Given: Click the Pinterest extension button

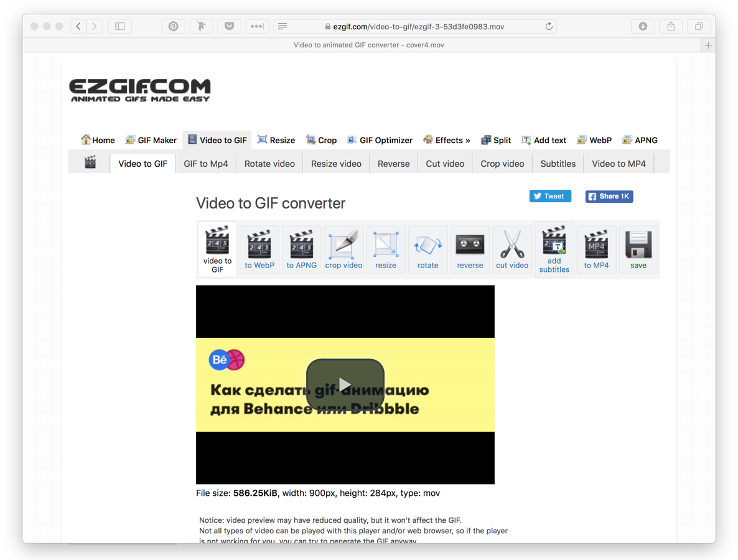Looking at the screenshot, I should tap(173, 26).
